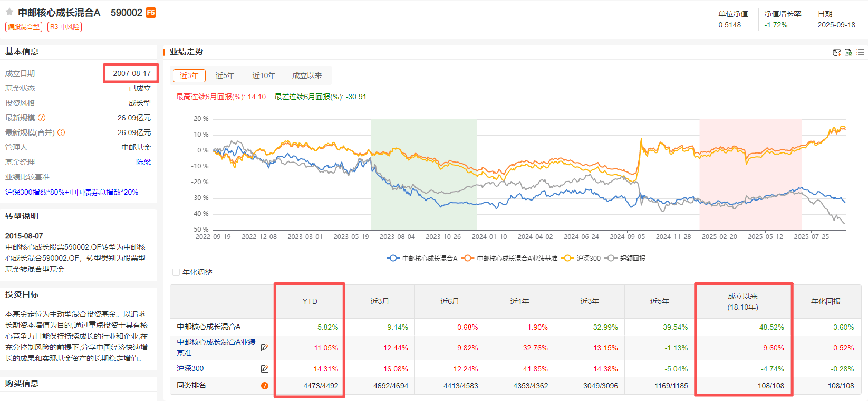Click the 成立以来 (18.10年) column header
The image size is (868, 401).
743,301
